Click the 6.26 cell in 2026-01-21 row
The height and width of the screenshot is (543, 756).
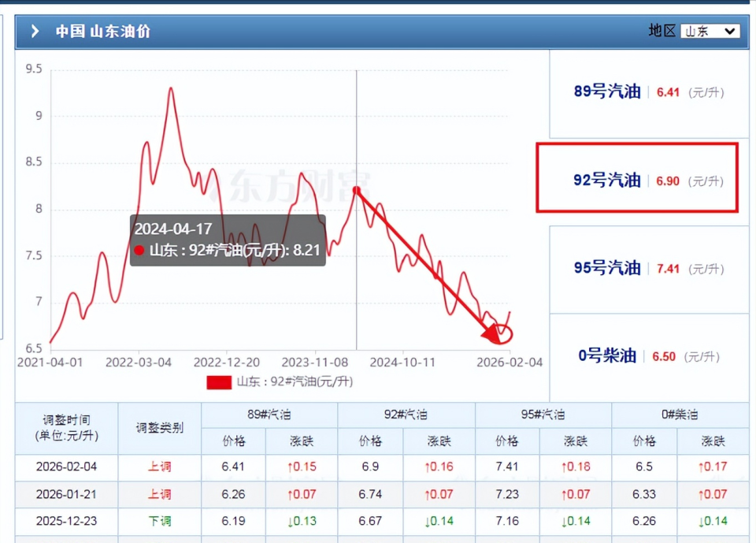click(233, 494)
